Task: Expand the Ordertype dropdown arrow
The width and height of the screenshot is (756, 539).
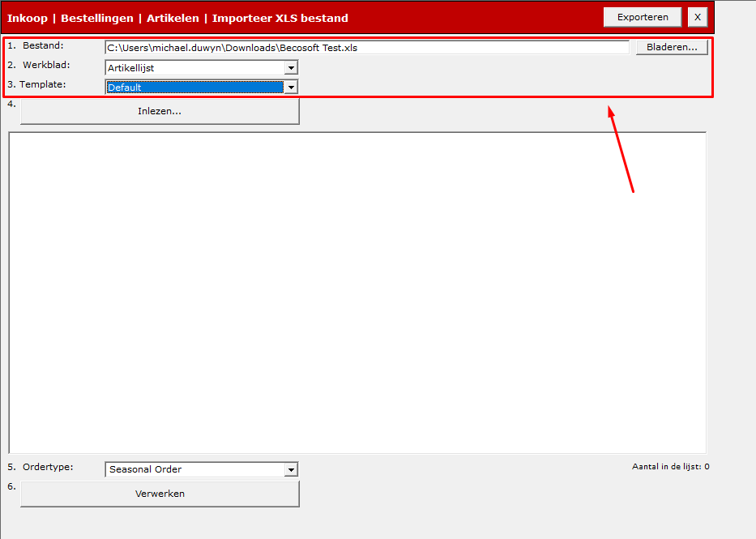Action: coord(291,469)
